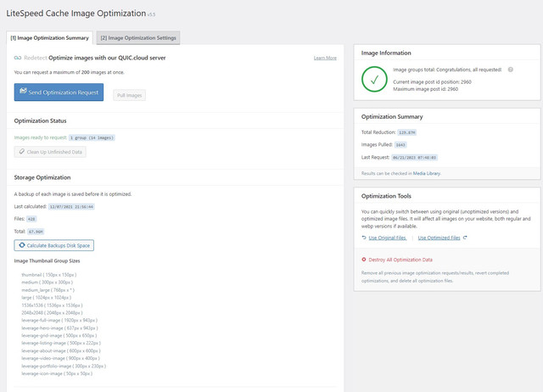This screenshot has width=543, height=392.
Task: Click the red Destroy data icon
Action: (x=364, y=260)
